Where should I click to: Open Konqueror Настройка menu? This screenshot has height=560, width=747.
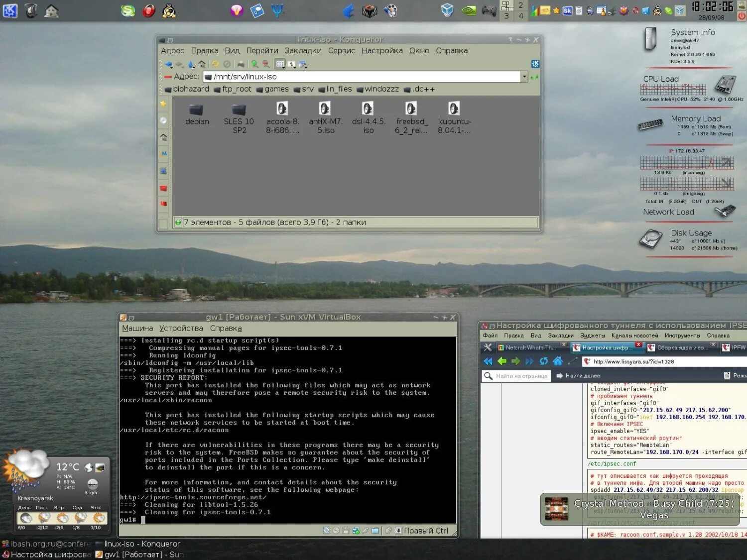(382, 51)
